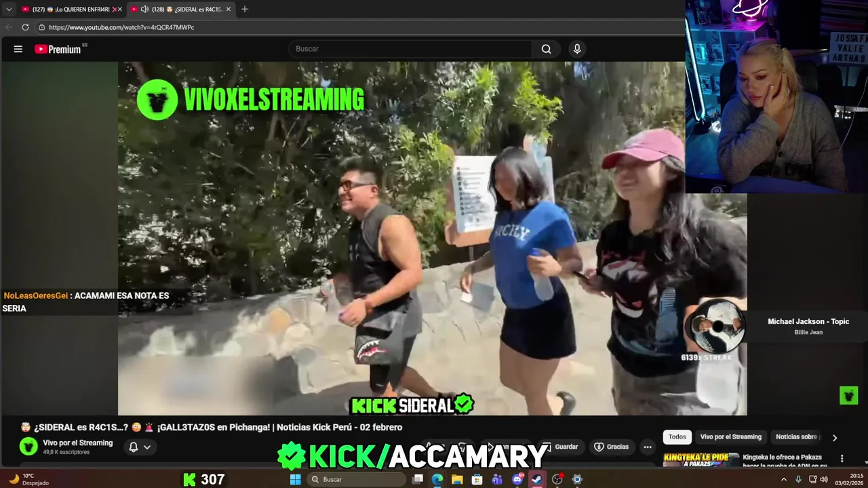Open the Windows Start menu
This screenshot has width=868, height=488.
(295, 479)
